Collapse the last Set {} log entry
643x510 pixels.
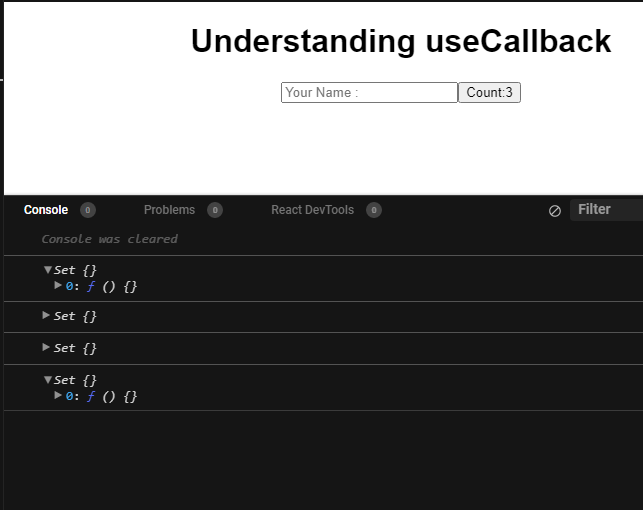(x=47, y=380)
